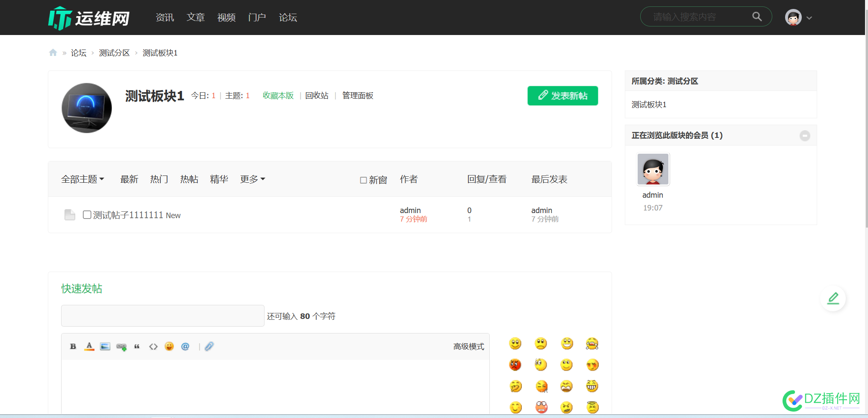This screenshot has height=418, width=868.
Task: Open the 收藏本版 link
Action: pos(278,96)
